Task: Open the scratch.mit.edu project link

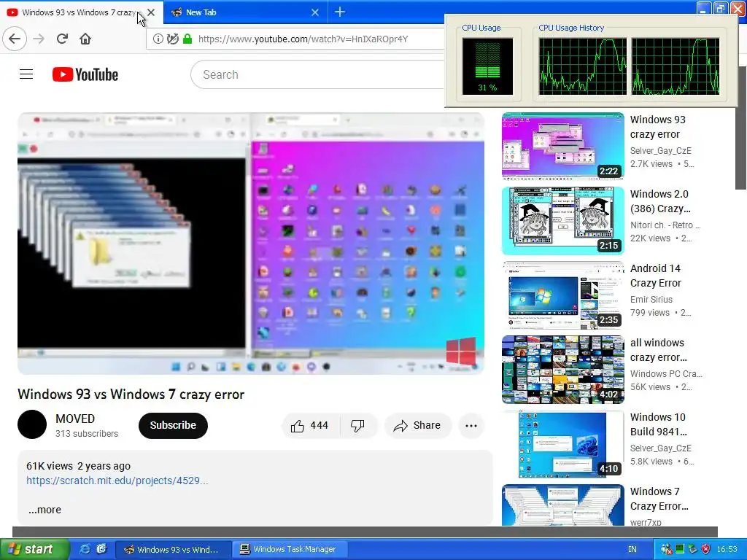Action: [117, 481]
